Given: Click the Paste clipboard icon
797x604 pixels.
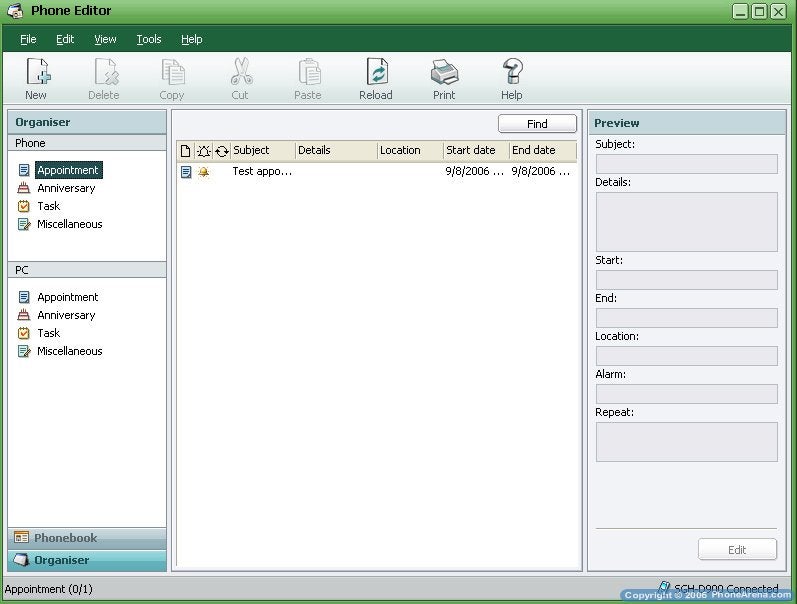Looking at the screenshot, I should pyautogui.click(x=309, y=71).
